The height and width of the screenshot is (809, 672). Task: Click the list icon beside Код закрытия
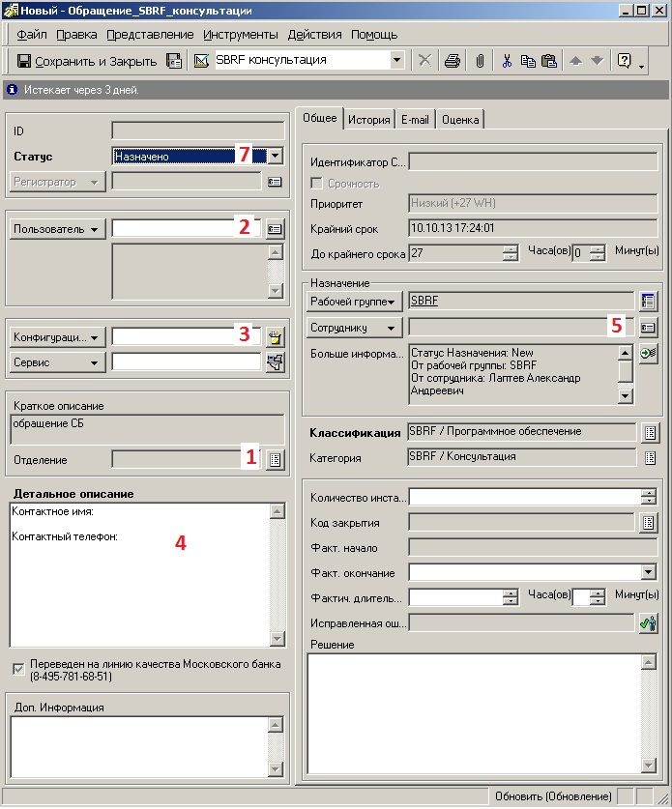pos(648,523)
